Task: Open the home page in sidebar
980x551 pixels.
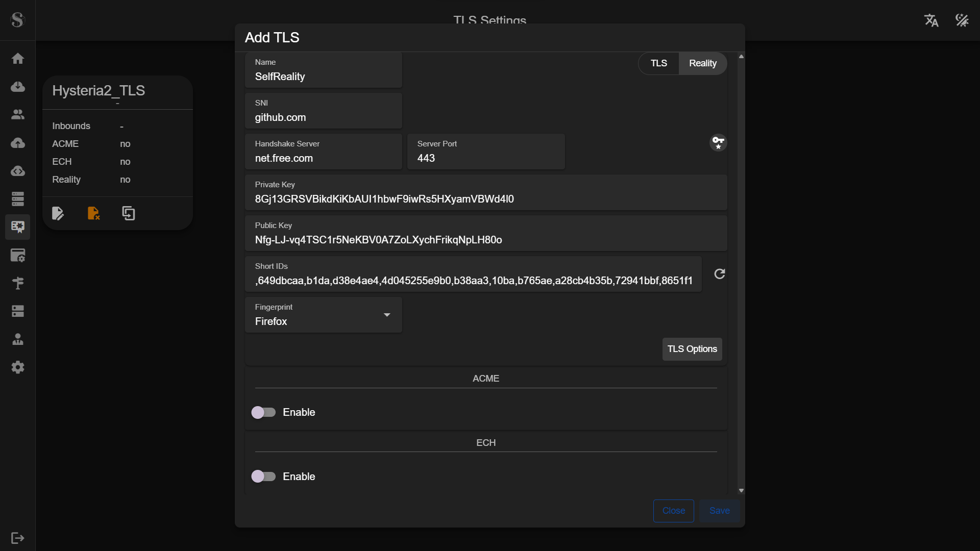Action: tap(18, 59)
